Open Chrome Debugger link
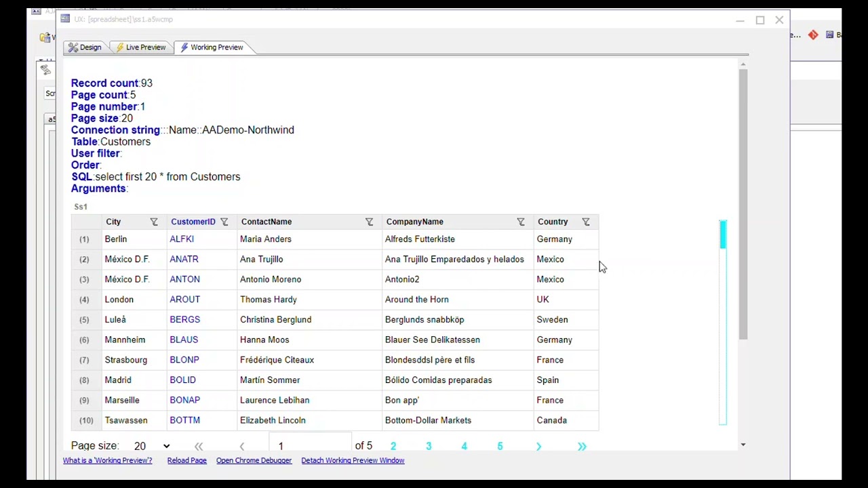868x488 pixels. 254,460
